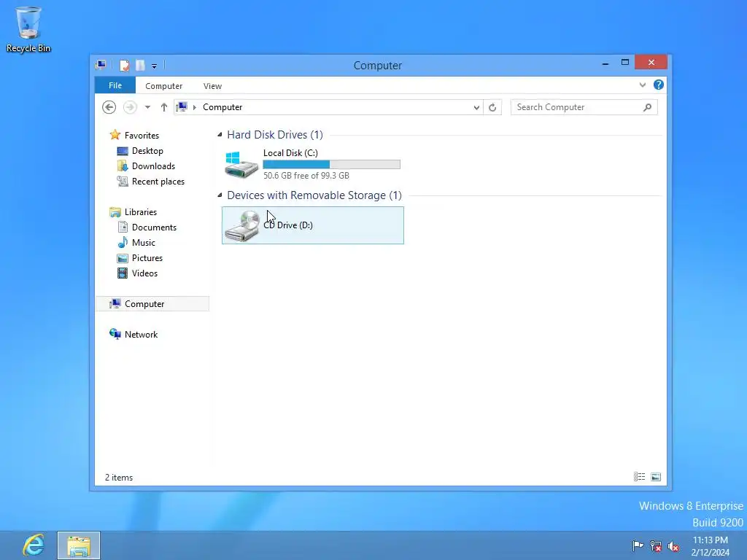747x560 pixels.
Task: Switch to Details view in status bar
Action: pos(639,477)
